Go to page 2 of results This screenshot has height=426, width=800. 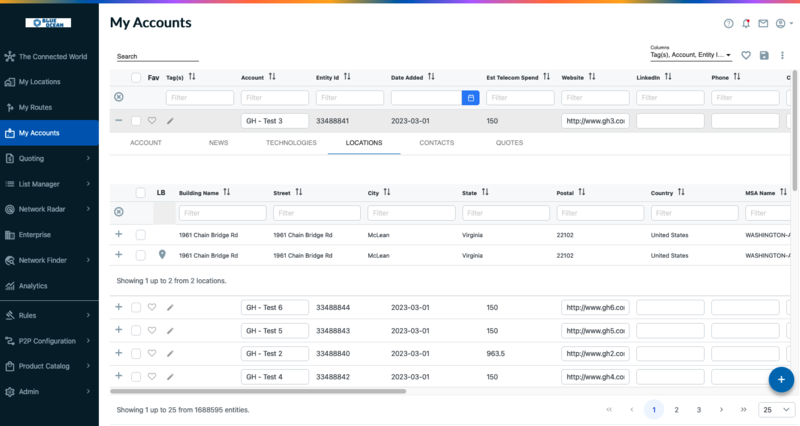(676, 410)
